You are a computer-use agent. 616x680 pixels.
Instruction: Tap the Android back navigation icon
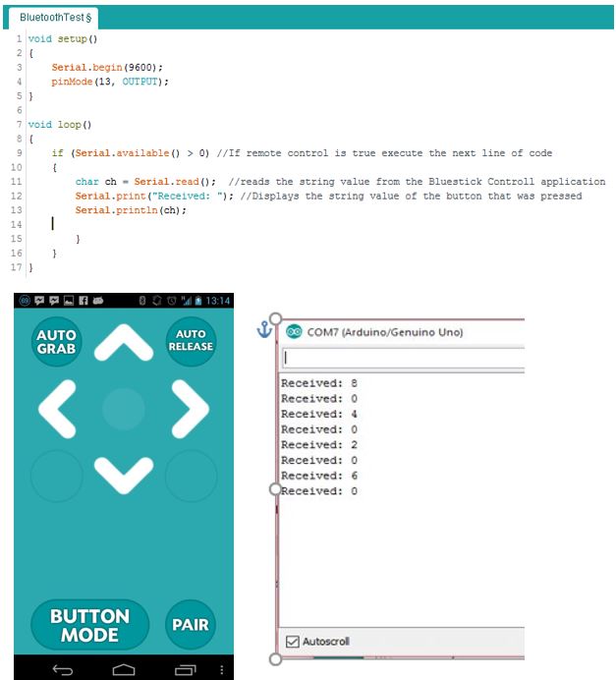coord(63,670)
